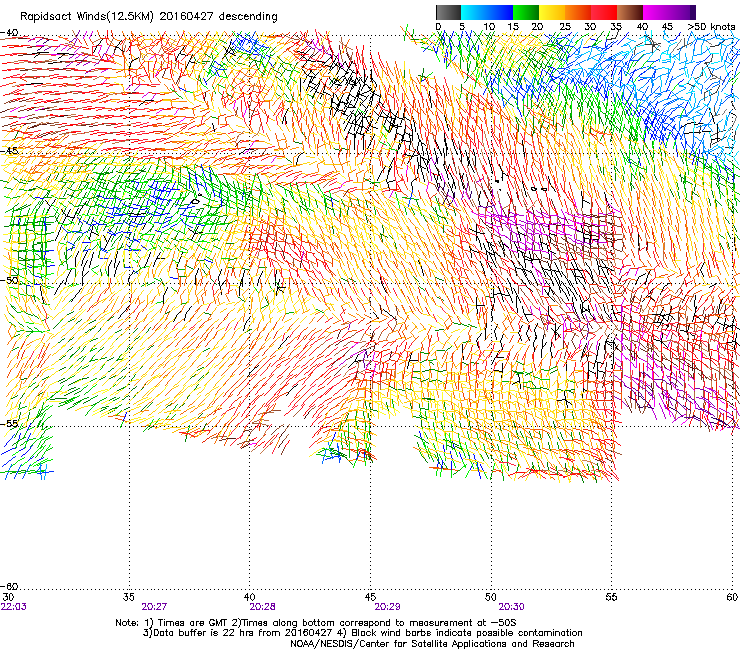The image size is (740, 650).
Task: Click the orange 25-30 knots legend swatch
Action: tap(578, 12)
